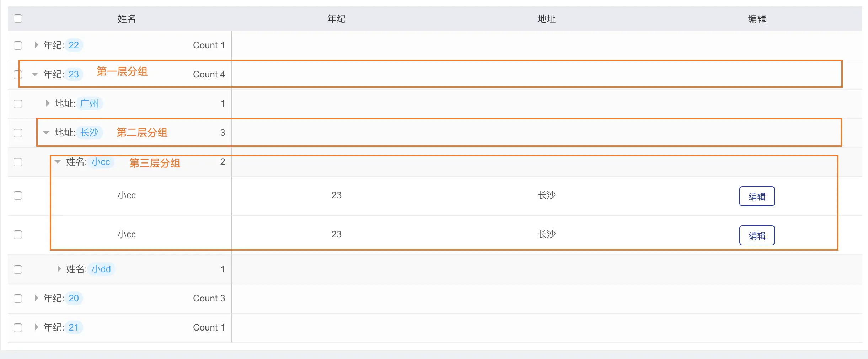Click the blue 长沙 group tag
This screenshot has width=868, height=359.
[x=89, y=133]
